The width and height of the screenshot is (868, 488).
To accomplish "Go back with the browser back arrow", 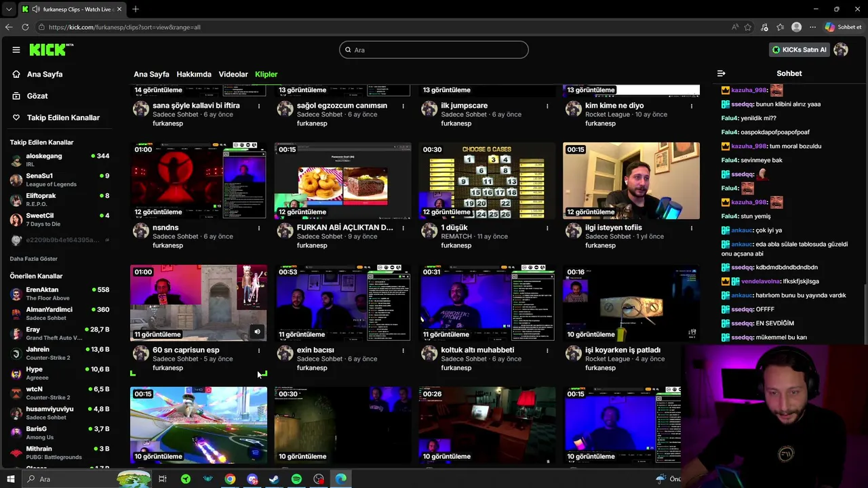I will (8, 27).
